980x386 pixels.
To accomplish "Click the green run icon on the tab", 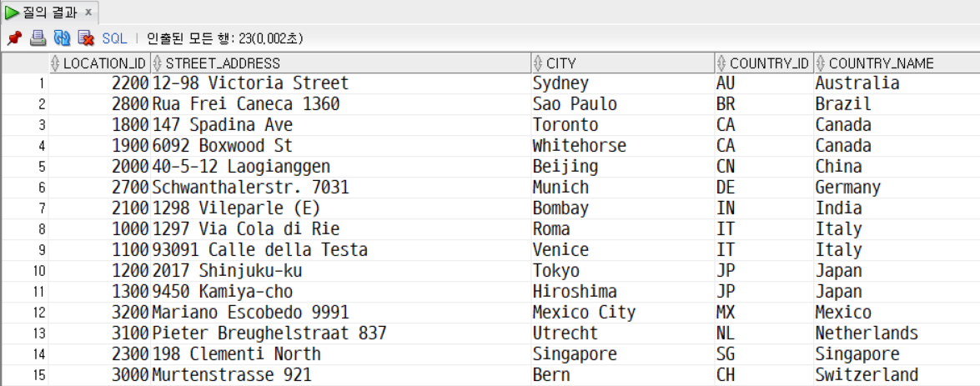I will (13, 12).
